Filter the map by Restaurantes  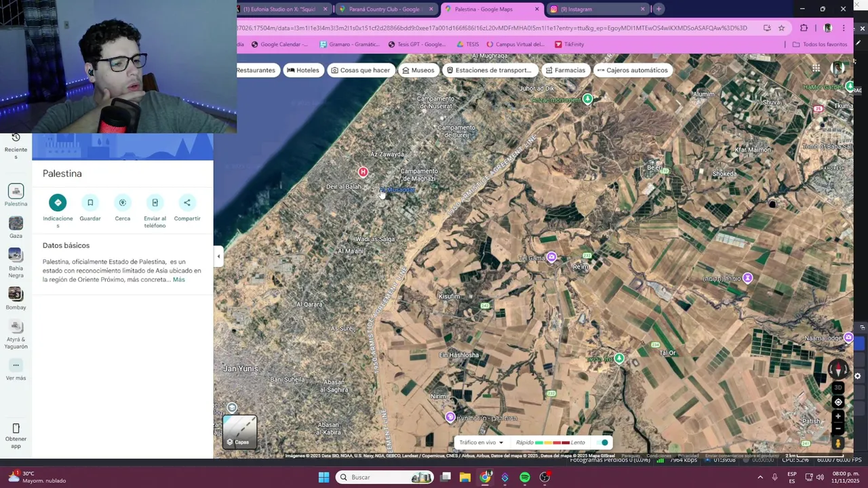tap(256, 70)
